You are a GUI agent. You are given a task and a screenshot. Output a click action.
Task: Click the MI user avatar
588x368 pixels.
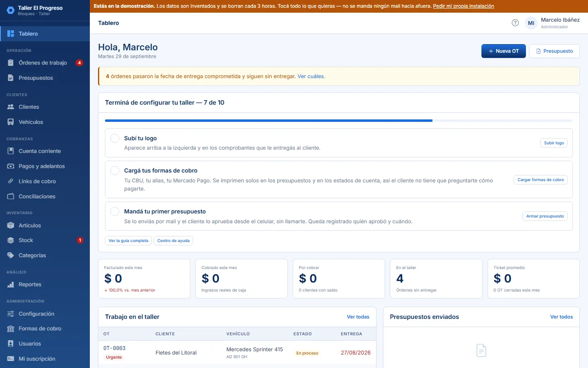pos(531,23)
